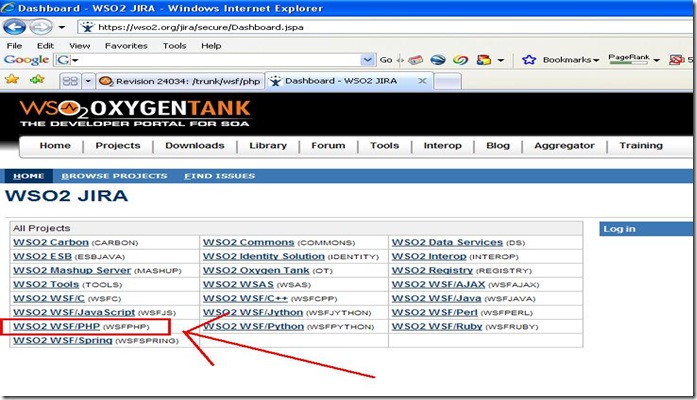Image resolution: width=697 pixels, height=400 pixels.
Task: Click the browser Forward arrow button
Action: click(41, 27)
